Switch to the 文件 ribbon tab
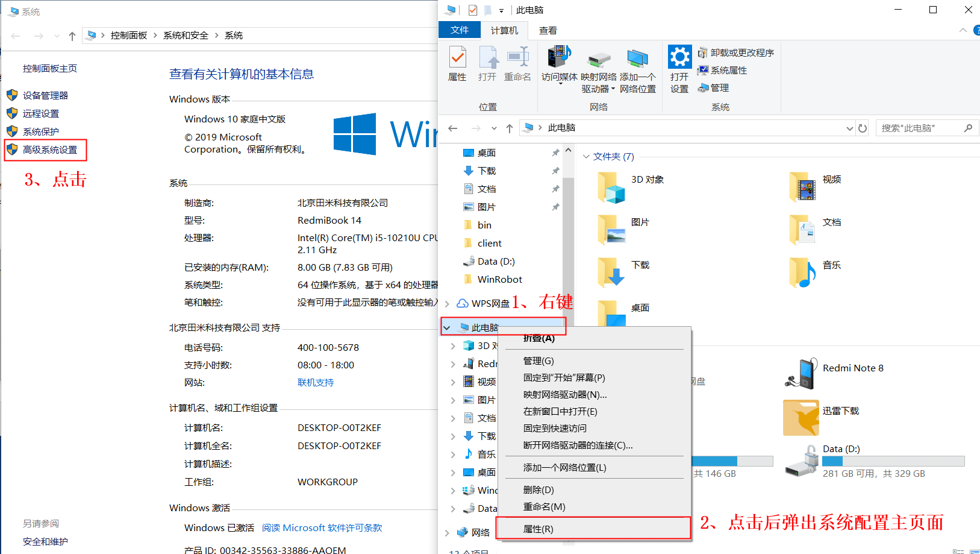Viewport: 980px width, 554px height. click(460, 30)
